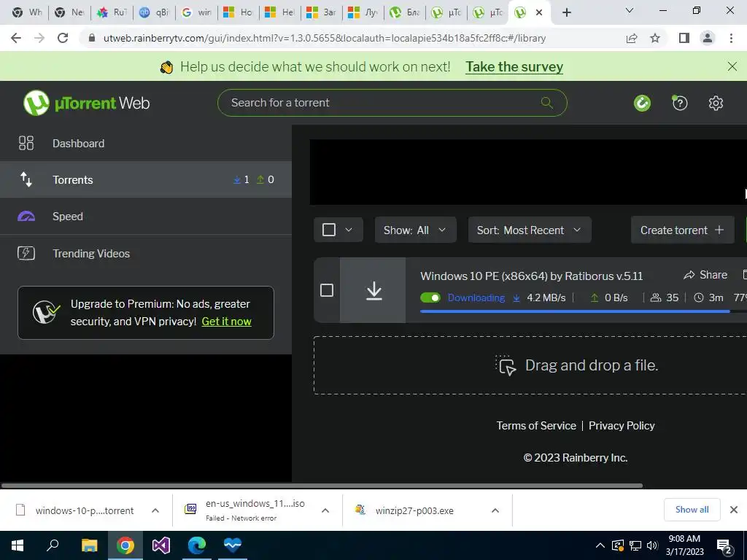
Task: Click the browser address bar URL
Action: pyautogui.click(x=325, y=38)
